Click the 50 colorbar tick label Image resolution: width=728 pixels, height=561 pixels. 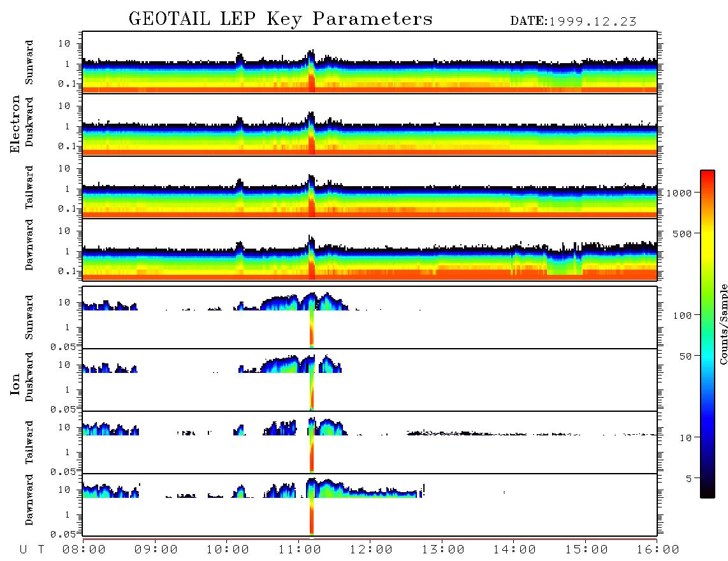pos(686,356)
